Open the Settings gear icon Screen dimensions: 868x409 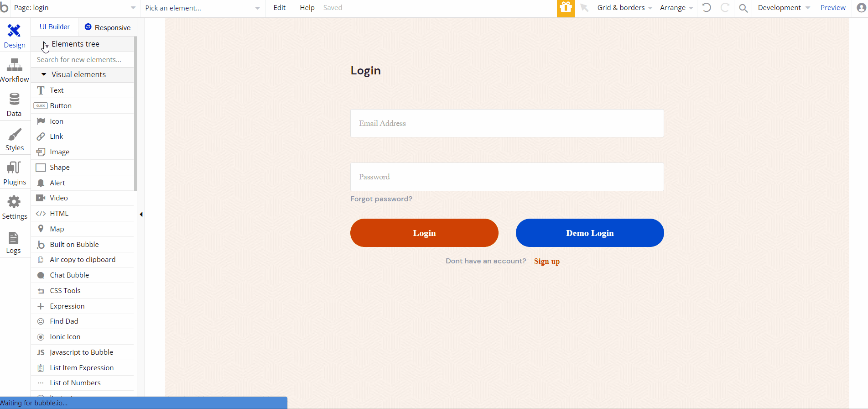14,202
